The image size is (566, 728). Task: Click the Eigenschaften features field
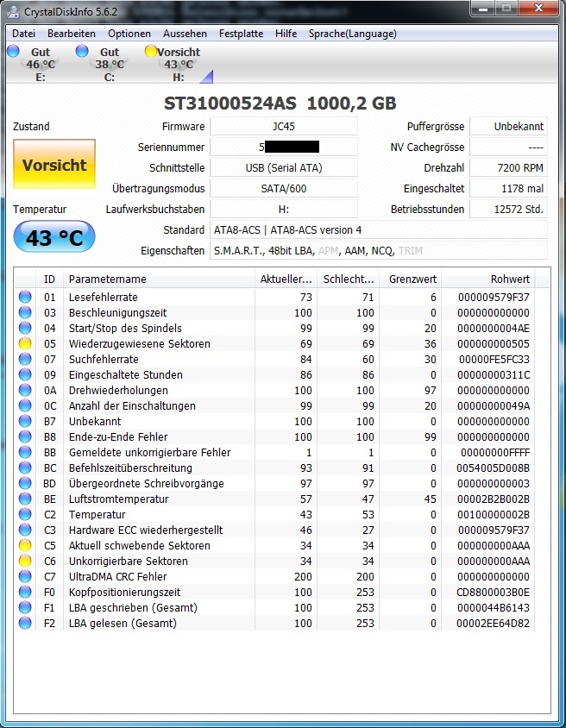(x=379, y=251)
